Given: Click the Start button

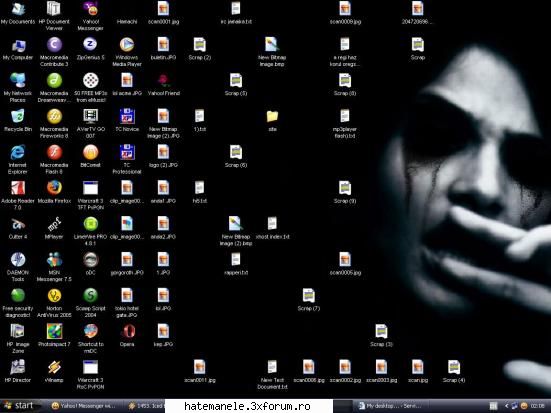Looking at the screenshot, I should [19, 406].
